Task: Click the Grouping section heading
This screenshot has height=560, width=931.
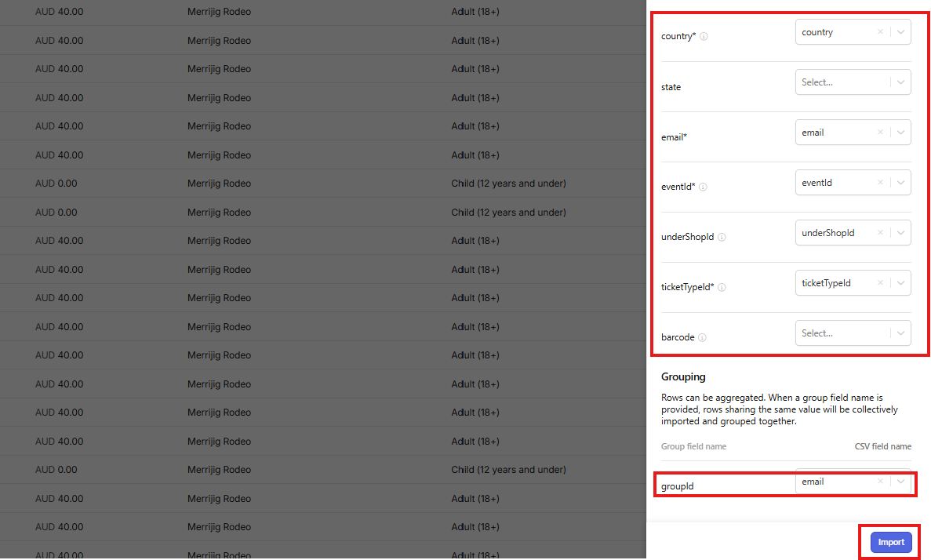Action: pyautogui.click(x=683, y=376)
